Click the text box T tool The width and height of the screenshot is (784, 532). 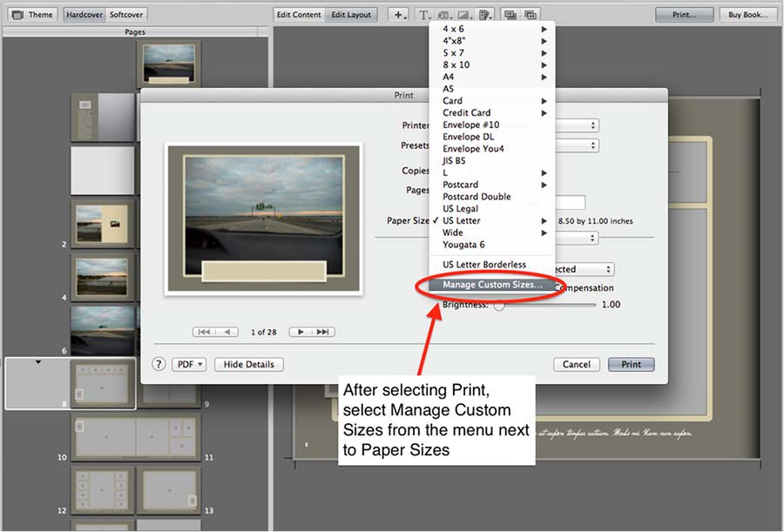coord(423,15)
